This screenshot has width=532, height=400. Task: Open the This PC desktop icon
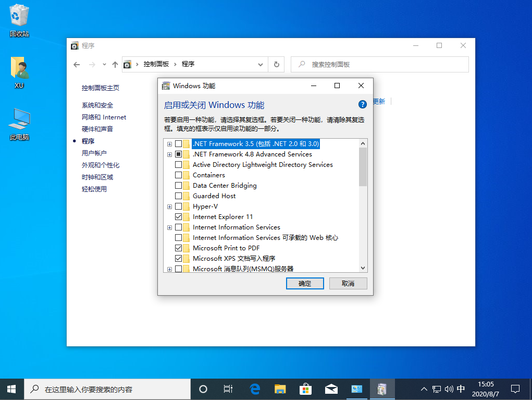19,124
